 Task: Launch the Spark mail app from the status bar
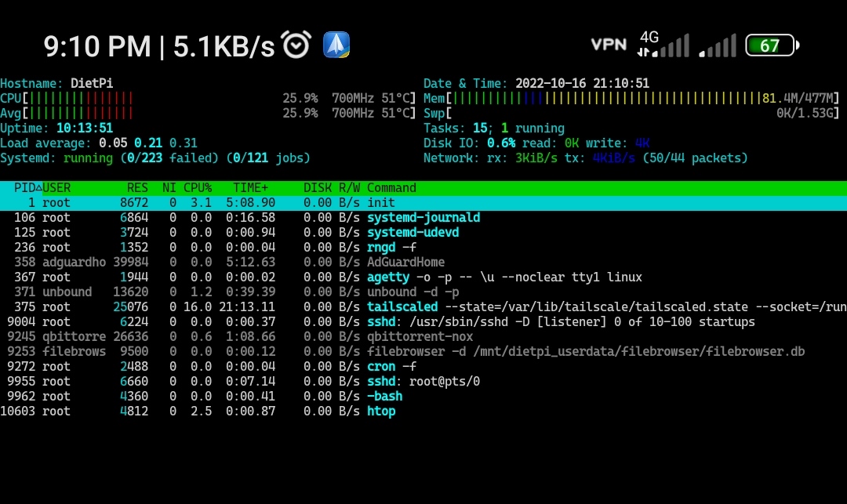[x=335, y=45]
